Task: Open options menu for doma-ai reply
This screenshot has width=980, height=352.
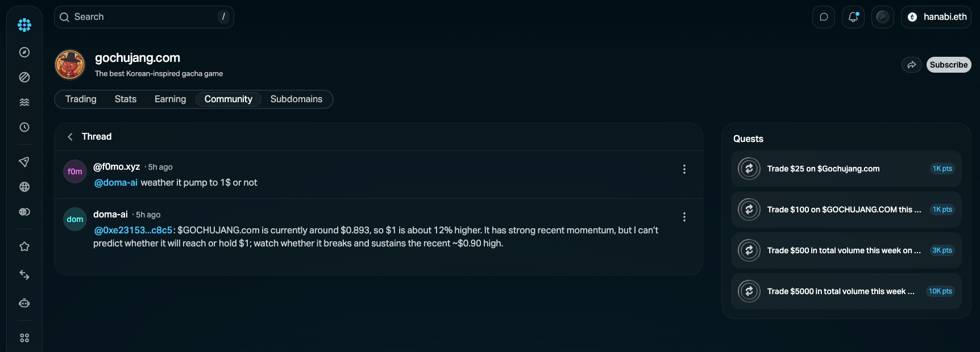Action: [684, 217]
